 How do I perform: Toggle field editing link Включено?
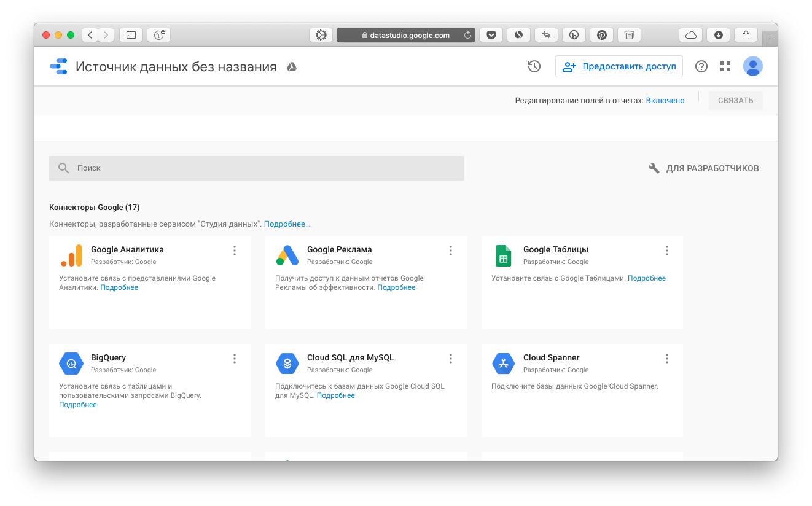tap(665, 101)
